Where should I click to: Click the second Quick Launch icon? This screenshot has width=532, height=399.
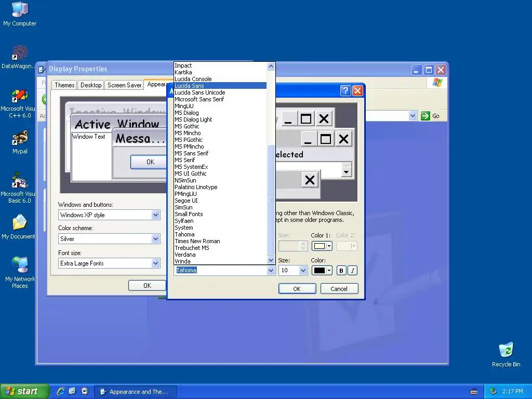tap(73, 391)
